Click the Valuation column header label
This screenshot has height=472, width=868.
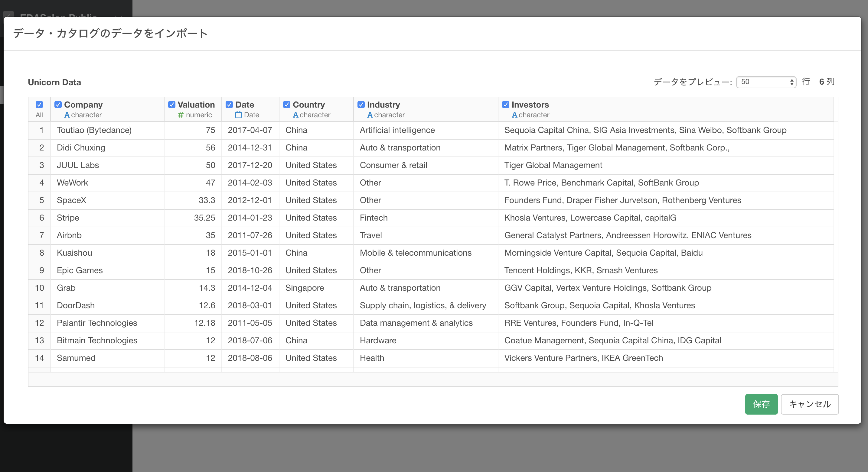pyautogui.click(x=196, y=105)
